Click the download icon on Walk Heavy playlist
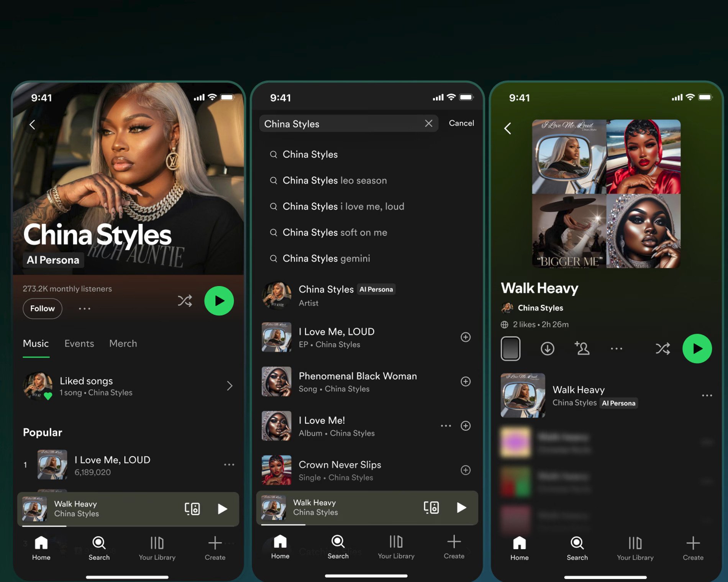 547,349
